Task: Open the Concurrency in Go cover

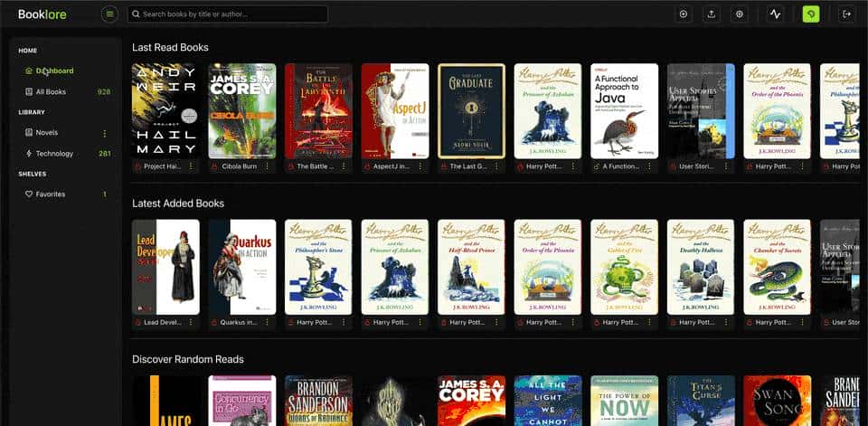Action: point(242,401)
